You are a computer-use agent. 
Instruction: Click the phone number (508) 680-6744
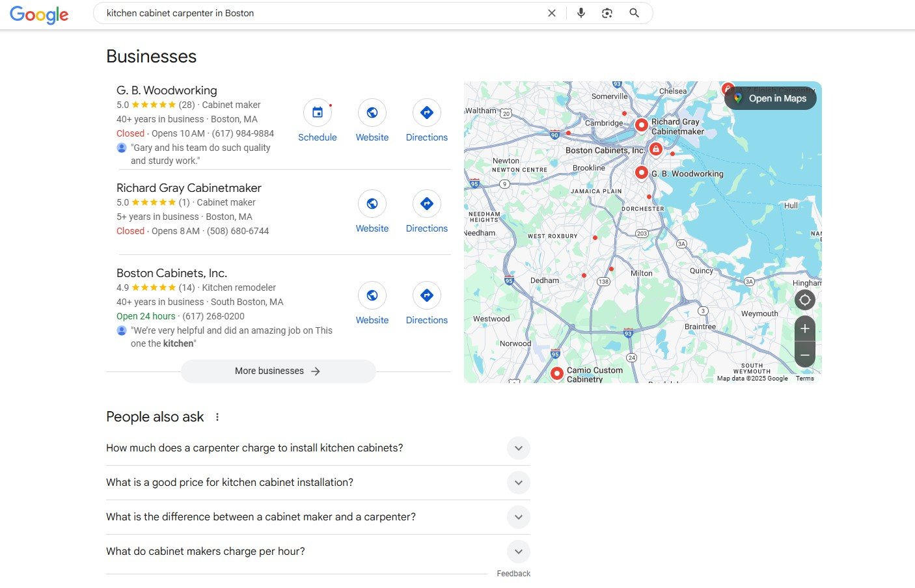coord(238,231)
